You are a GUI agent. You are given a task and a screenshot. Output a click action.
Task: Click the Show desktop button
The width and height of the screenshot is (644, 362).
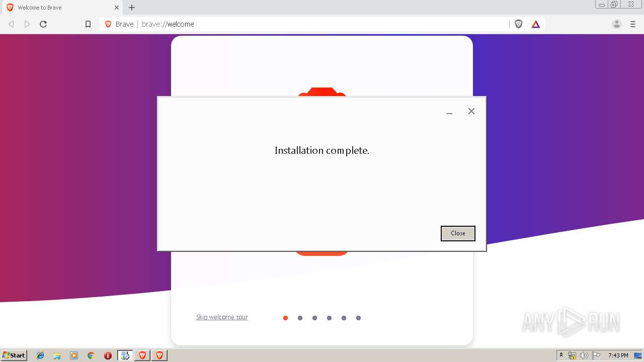tap(638, 355)
